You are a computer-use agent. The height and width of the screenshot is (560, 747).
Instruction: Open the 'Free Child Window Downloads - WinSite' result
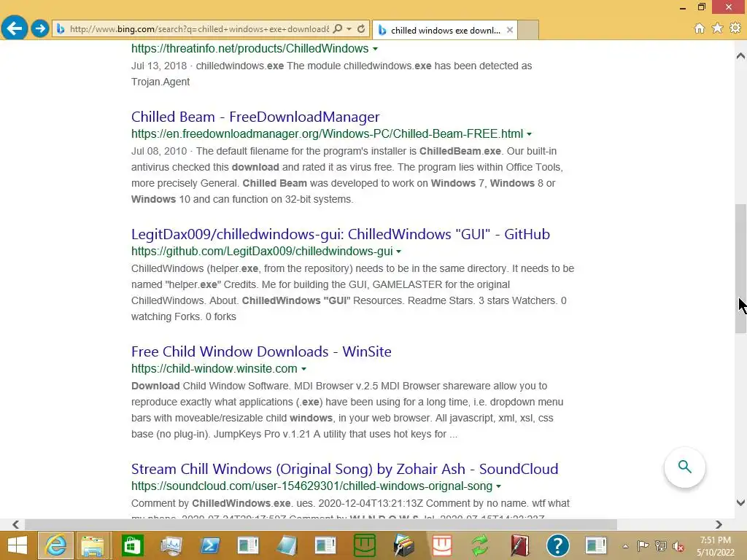coord(261,351)
